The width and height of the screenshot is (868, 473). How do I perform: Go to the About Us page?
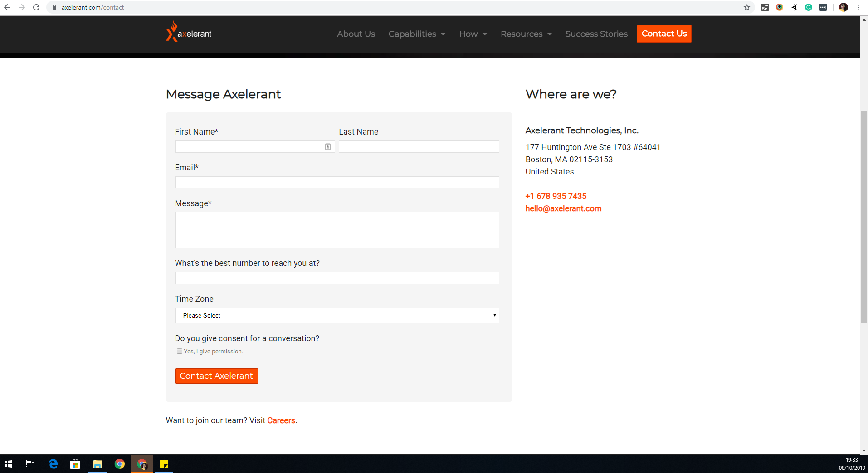[x=356, y=34]
